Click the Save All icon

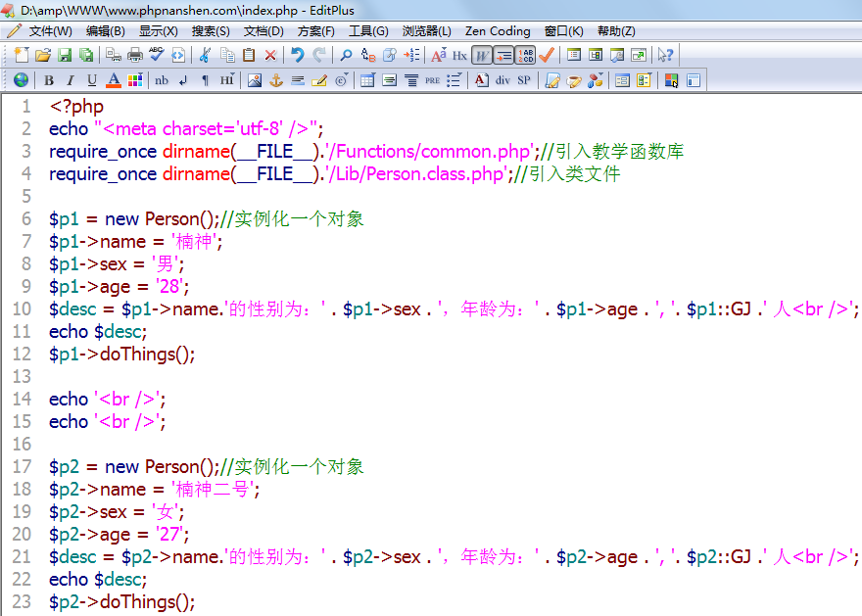[86, 55]
